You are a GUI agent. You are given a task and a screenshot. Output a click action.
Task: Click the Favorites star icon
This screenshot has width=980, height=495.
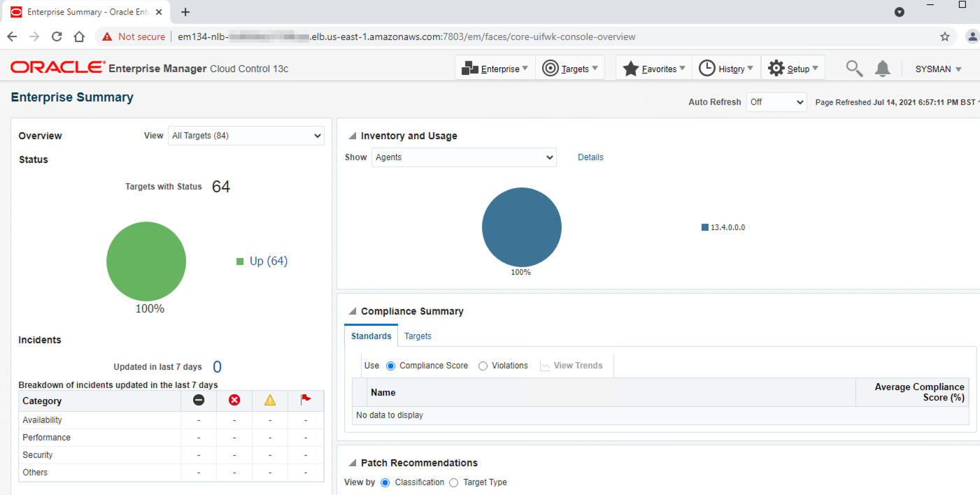click(x=631, y=69)
